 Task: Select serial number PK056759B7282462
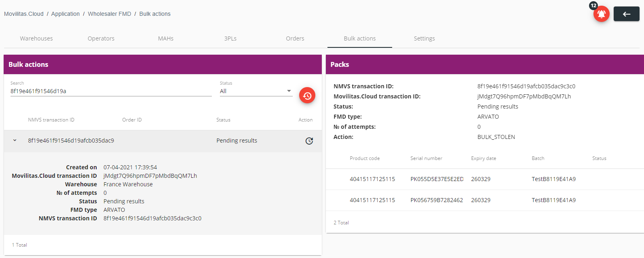[x=437, y=200]
